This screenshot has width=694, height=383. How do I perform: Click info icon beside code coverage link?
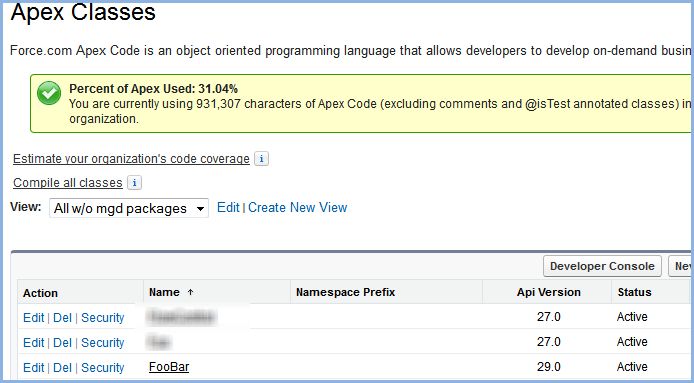pos(261,159)
